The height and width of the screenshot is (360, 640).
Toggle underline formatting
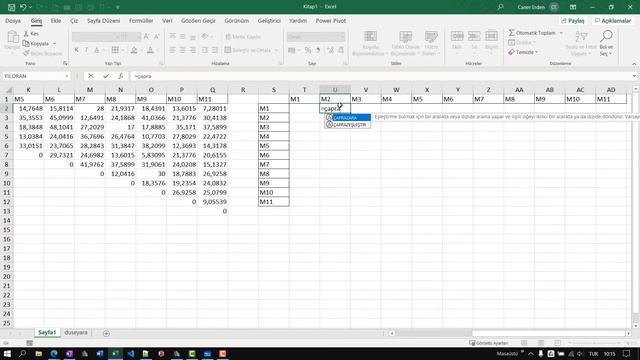tap(96, 50)
